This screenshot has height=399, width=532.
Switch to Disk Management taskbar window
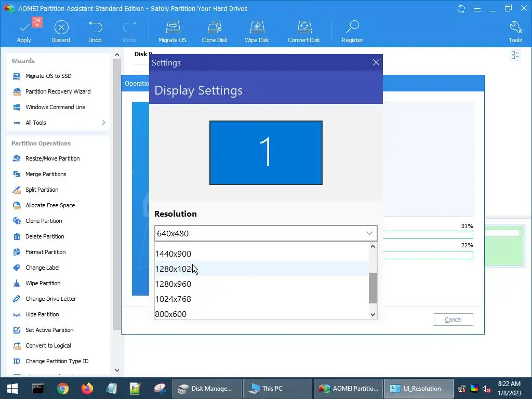(x=207, y=389)
